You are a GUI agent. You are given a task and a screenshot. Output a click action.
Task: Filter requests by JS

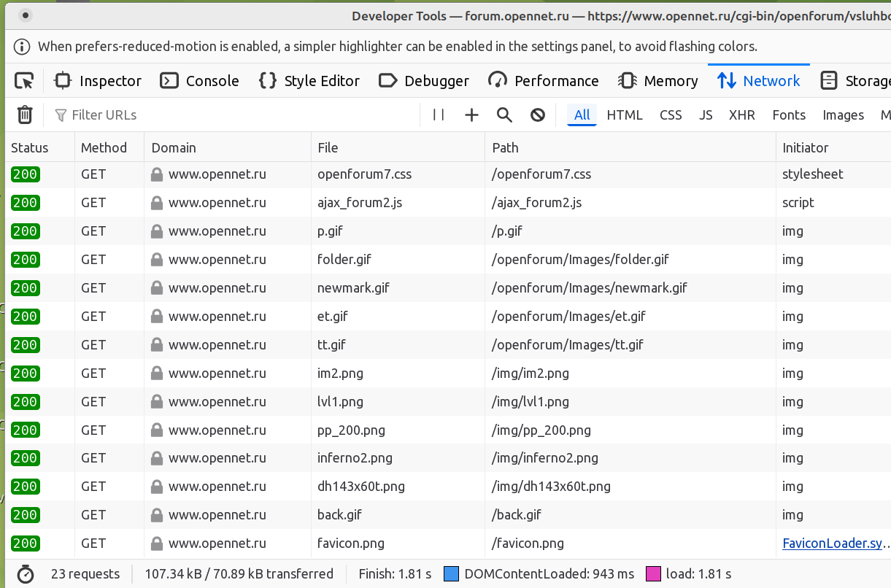[x=706, y=115]
